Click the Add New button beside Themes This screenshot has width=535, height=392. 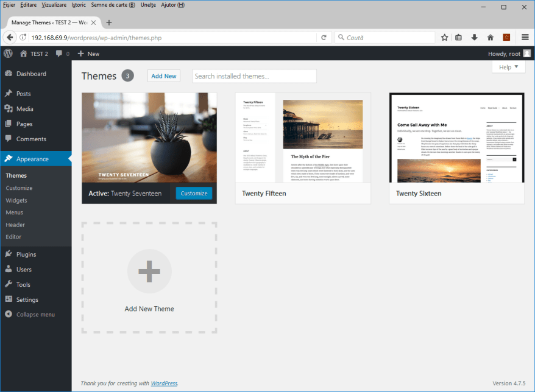coord(164,76)
